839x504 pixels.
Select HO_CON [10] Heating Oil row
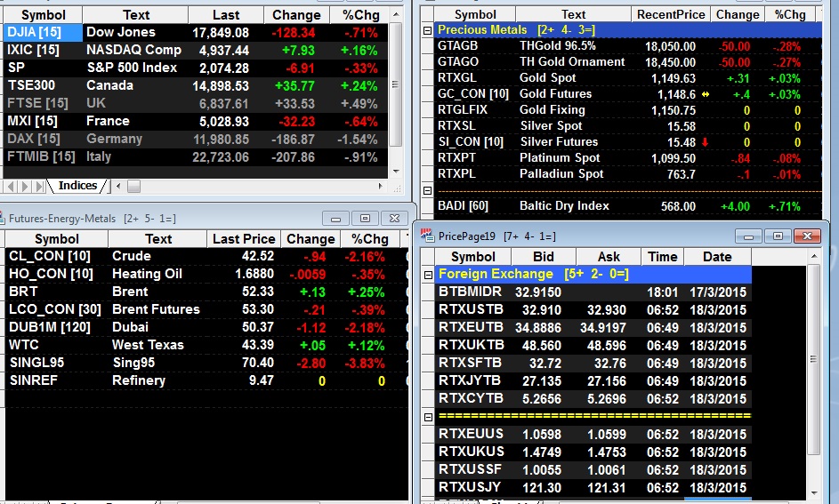pyautogui.click(x=206, y=274)
